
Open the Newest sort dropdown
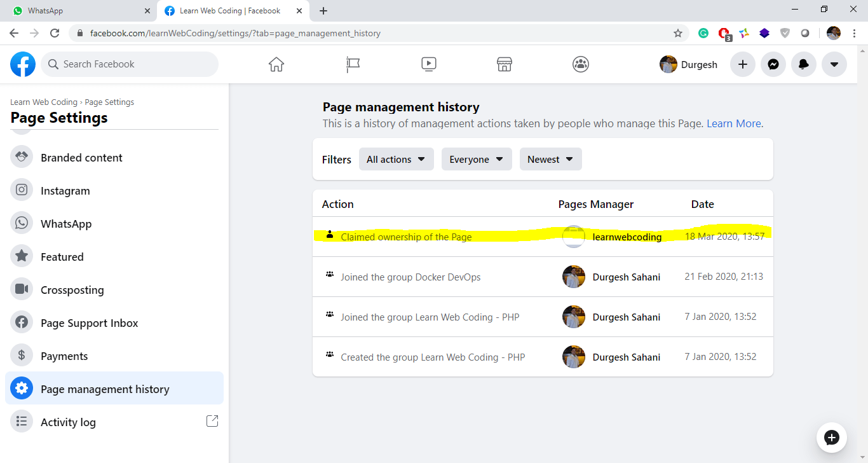tap(551, 159)
